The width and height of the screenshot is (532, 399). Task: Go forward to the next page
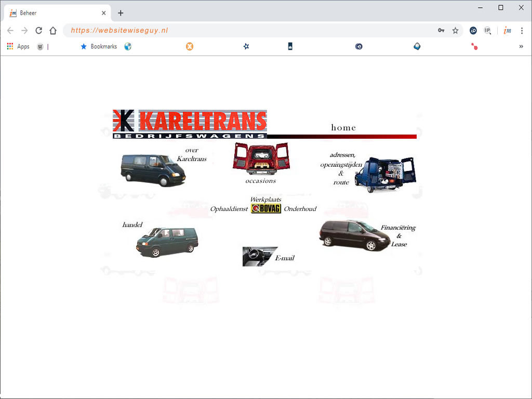[x=24, y=31]
